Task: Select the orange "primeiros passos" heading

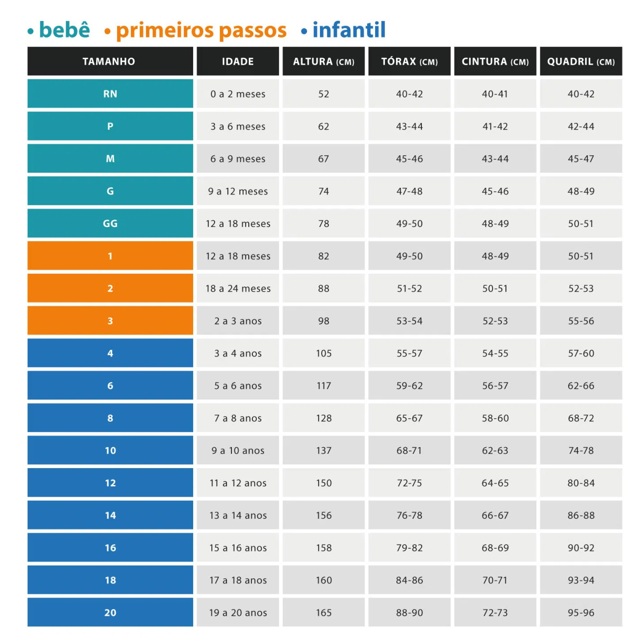Action: [201, 31]
